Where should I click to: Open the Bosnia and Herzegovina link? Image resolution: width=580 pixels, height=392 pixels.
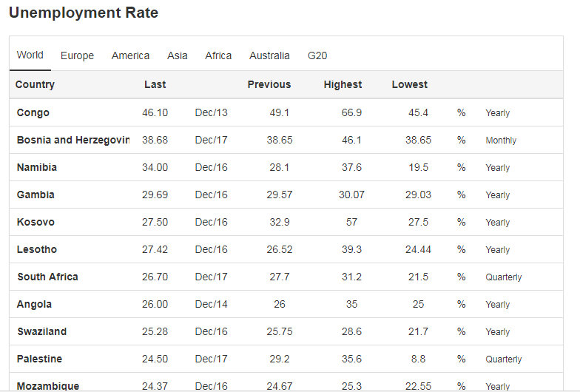pyautogui.click(x=73, y=141)
